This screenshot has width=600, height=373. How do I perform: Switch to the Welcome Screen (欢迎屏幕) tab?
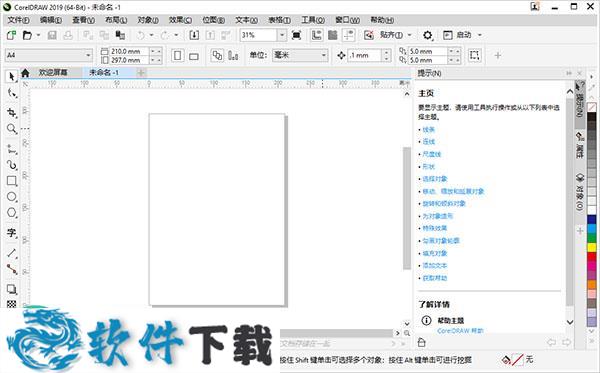point(53,73)
